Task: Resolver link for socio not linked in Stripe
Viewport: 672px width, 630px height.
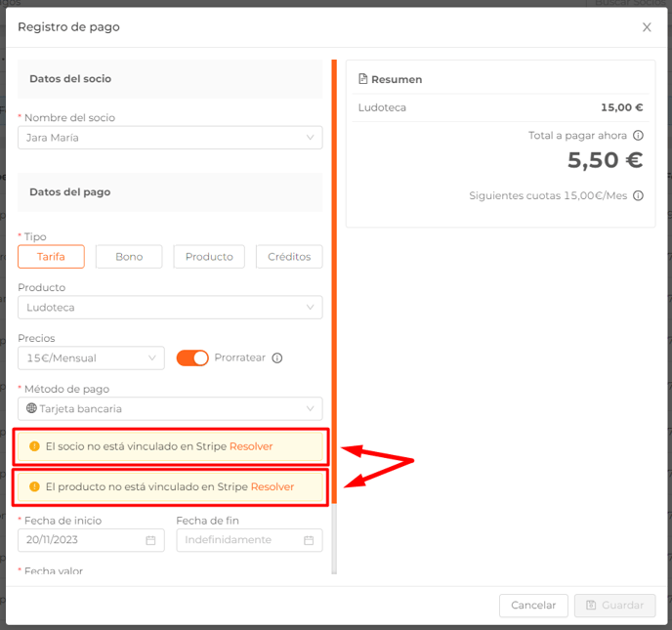Action: pyautogui.click(x=251, y=446)
